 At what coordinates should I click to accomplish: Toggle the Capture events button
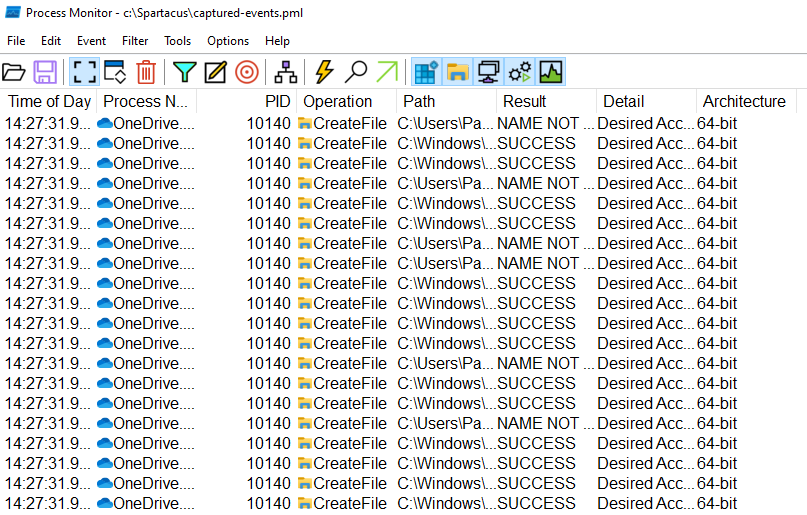pos(84,72)
